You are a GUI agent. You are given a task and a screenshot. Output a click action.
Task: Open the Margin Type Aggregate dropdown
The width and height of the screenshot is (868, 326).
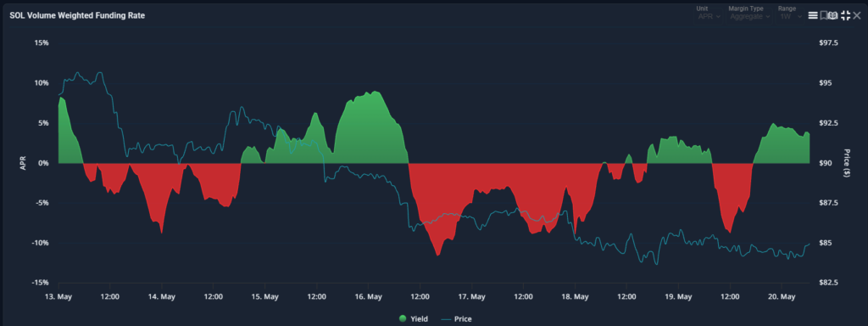pyautogui.click(x=750, y=17)
